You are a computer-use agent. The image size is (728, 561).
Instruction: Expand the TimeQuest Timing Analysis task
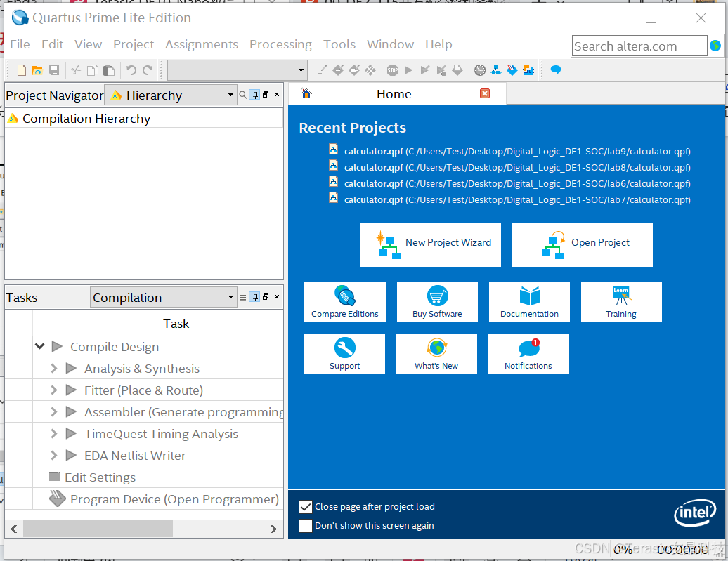[x=54, y=434]
